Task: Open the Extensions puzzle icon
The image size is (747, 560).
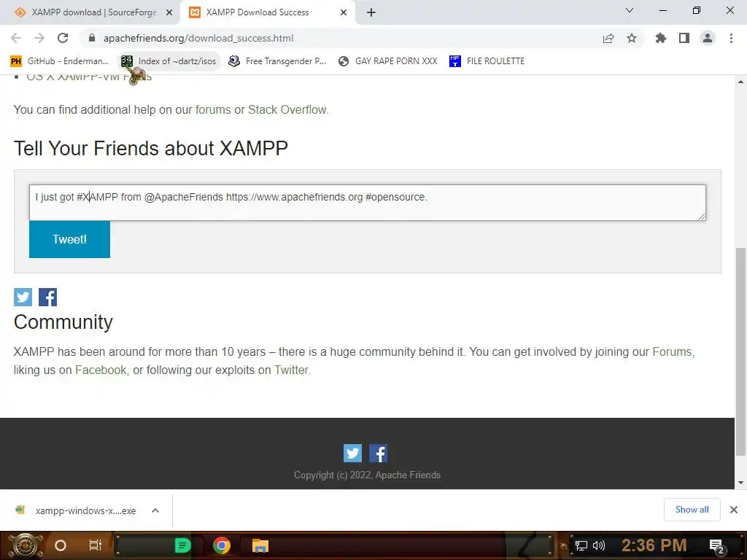Action: [x=661, y=38]
